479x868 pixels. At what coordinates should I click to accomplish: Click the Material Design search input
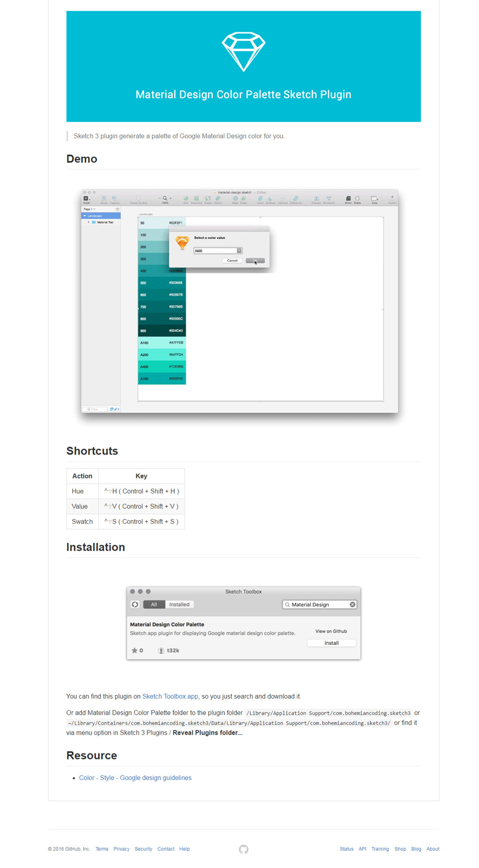pyautogui.click(x=320, y=605)
